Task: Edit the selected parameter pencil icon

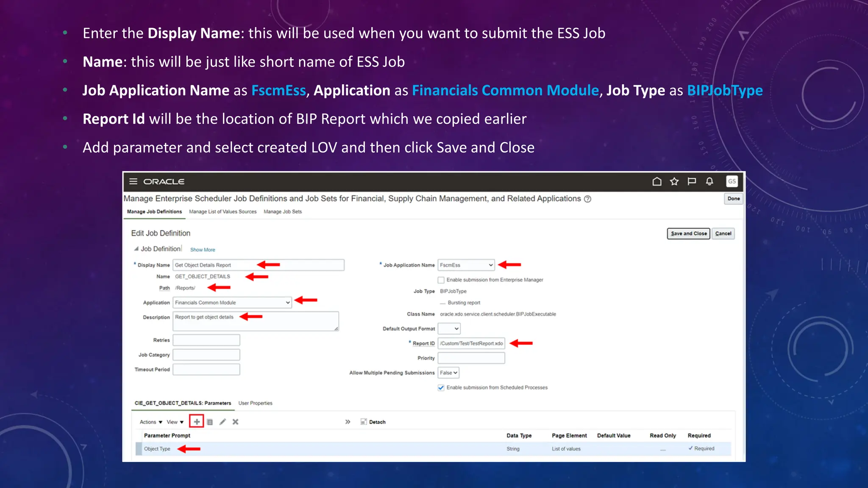Action: click(x=223, y=422)
